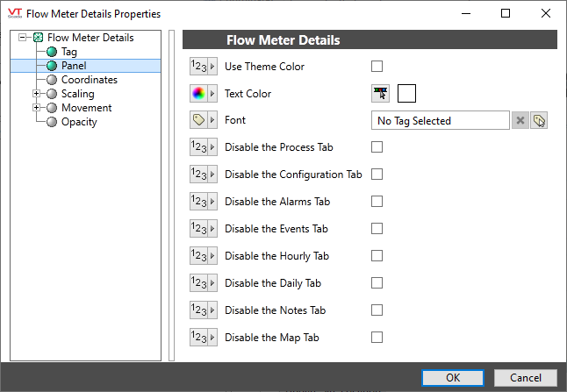This screenshot has height=392, width=567.
Task: Expand the Scaling tree node
Action: 36,94
